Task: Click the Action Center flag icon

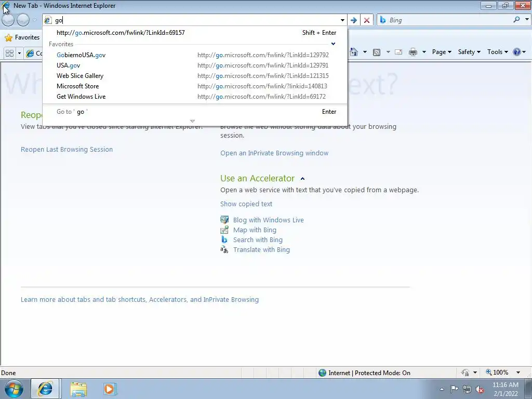Action: pyautogui.click(x=454, y=389)
